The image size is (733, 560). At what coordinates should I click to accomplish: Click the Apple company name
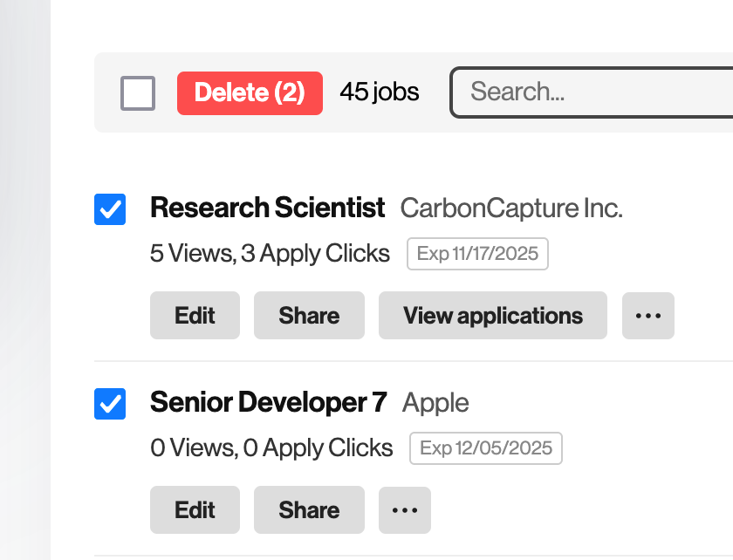coord(435,403)
